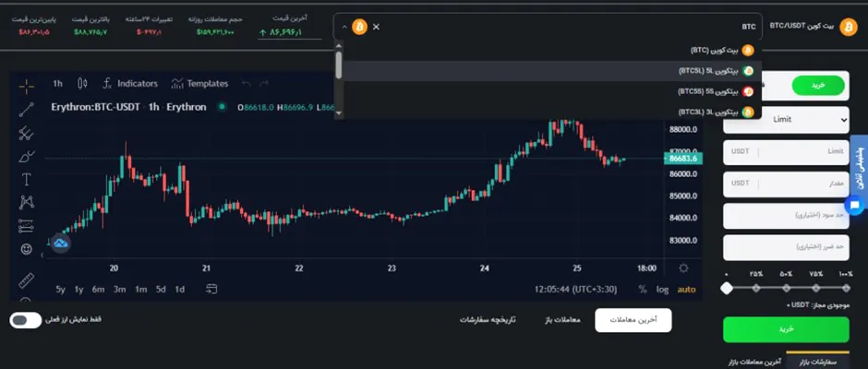Screen dimensions: 868x369
Task: Switch to آخرین معاملات بازار tab
Action: (754, 362)
